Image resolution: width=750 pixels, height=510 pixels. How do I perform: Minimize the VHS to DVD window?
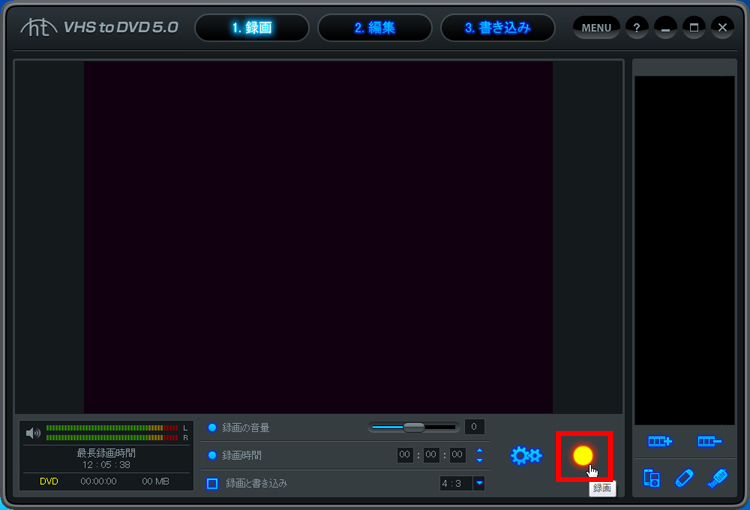point(665,28)
